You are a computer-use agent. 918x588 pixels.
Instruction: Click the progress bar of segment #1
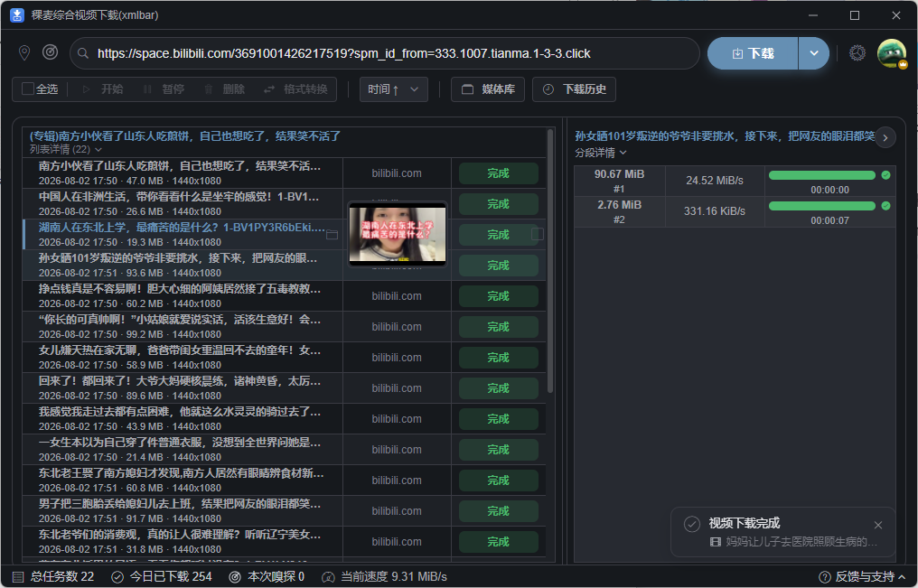(x=822, y=175)
